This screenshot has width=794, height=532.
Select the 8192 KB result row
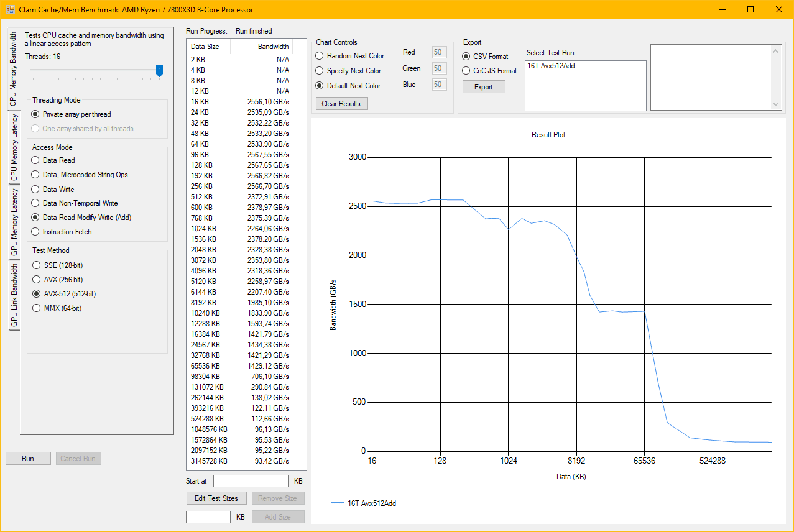click(x=240, y=302)
